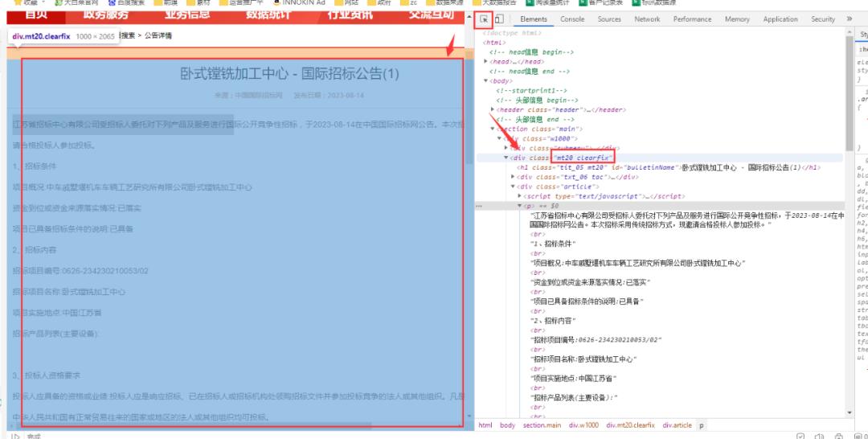868x439 pixels.
Task: Click the body breadcrumb in DevTools
Action: [508, 425]
